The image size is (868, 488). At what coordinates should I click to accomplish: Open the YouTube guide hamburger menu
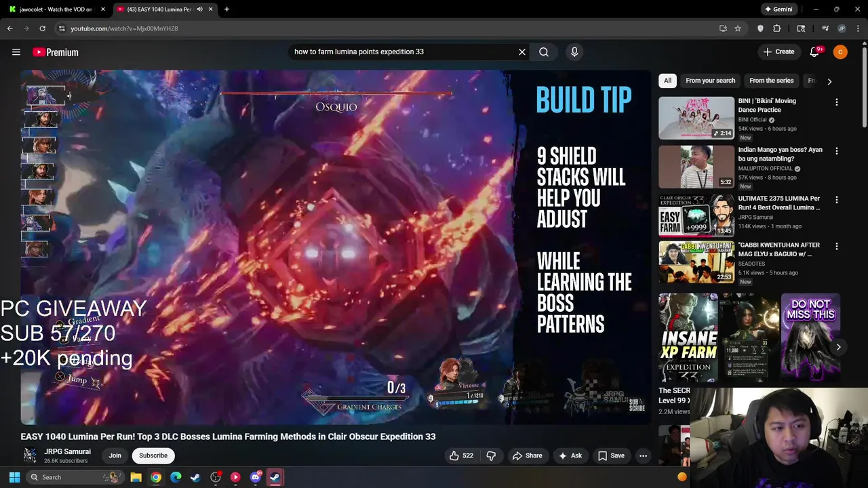16,52
